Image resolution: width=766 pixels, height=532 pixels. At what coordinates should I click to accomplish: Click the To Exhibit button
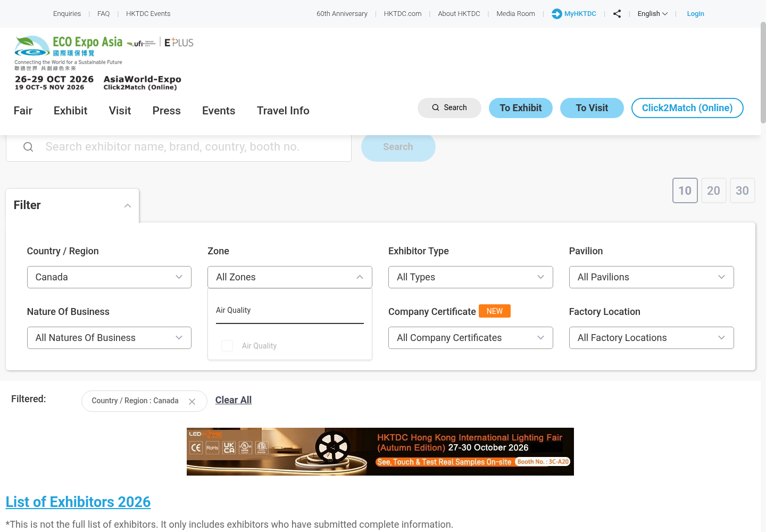click(521, 108)
